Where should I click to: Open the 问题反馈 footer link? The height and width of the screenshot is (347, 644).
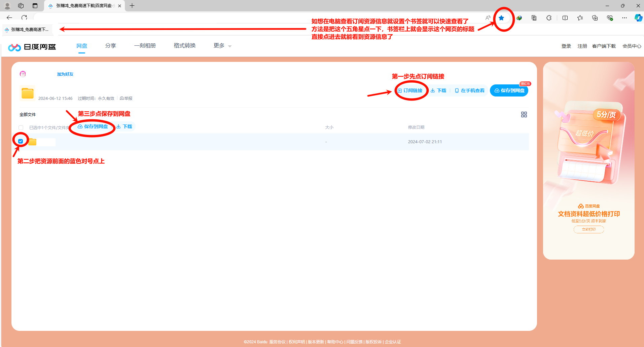355,342
